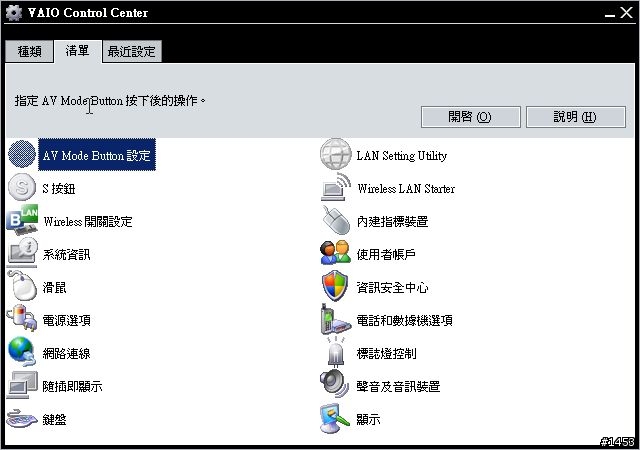Select the 清單 tab
This screenshot has width=640, height=450.
click(x=78, y=51)
